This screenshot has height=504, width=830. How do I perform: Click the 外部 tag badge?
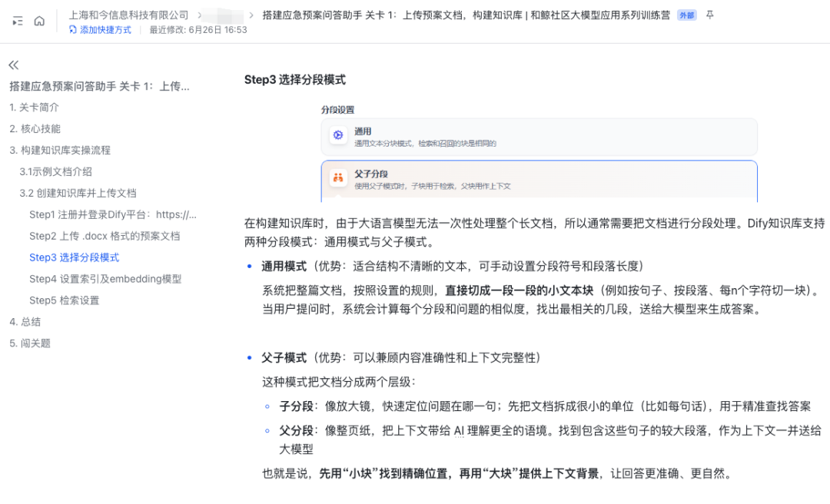686,15
